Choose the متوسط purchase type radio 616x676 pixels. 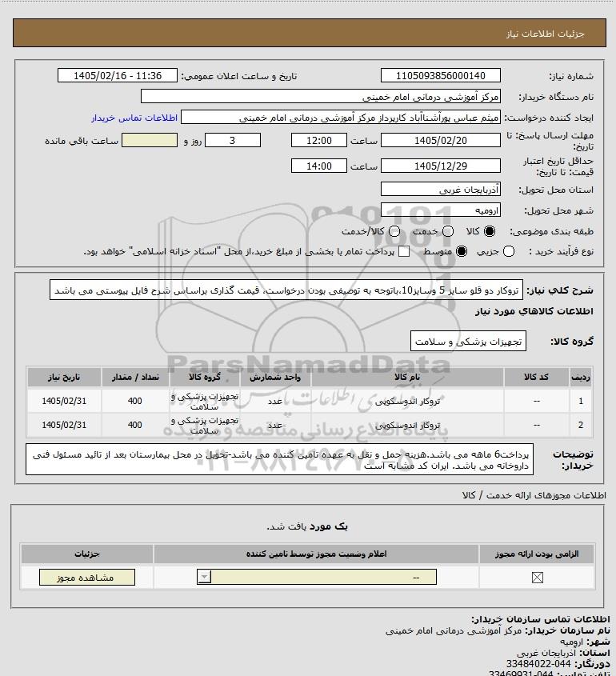pos(462,251)
